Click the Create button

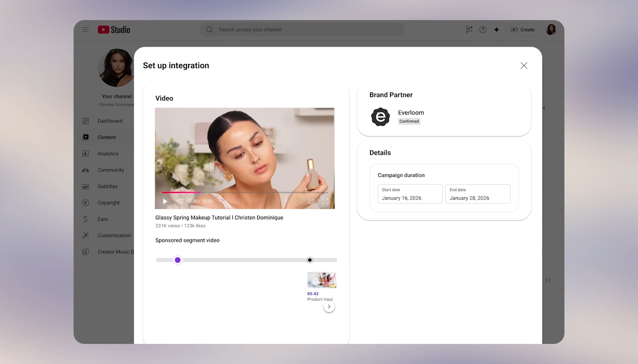(x=523, y=29)
